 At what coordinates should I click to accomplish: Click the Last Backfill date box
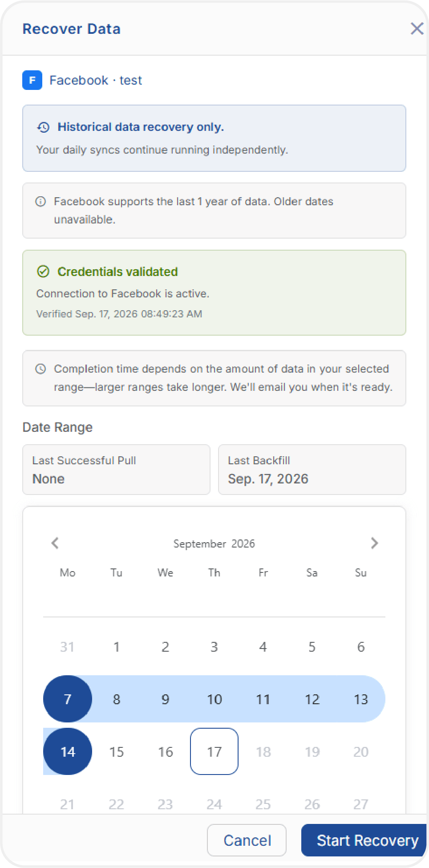click(312, 470)
